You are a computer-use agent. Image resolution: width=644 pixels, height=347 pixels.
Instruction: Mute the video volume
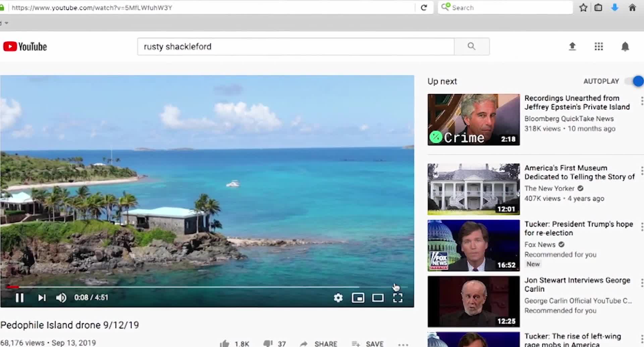pyautogui.click(x=61, y=298)
